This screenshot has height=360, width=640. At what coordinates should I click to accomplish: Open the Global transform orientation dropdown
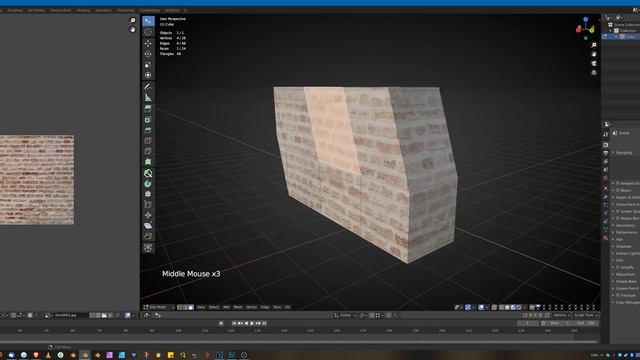click(x=345, y=315)
